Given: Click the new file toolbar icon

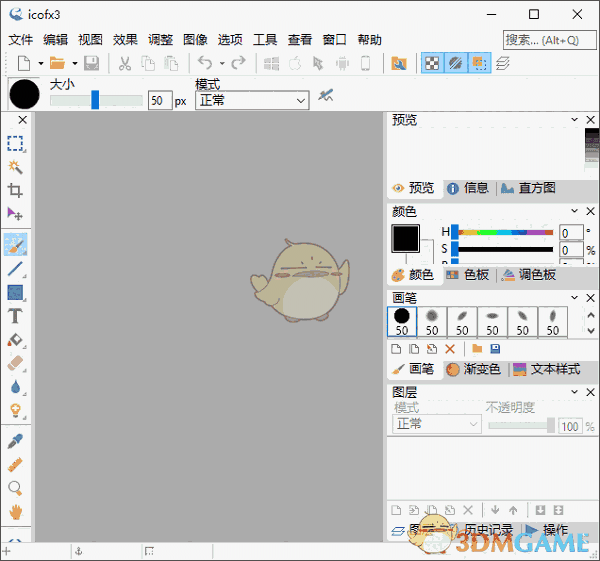Looking at the screenshot, I should click(24, 63).
